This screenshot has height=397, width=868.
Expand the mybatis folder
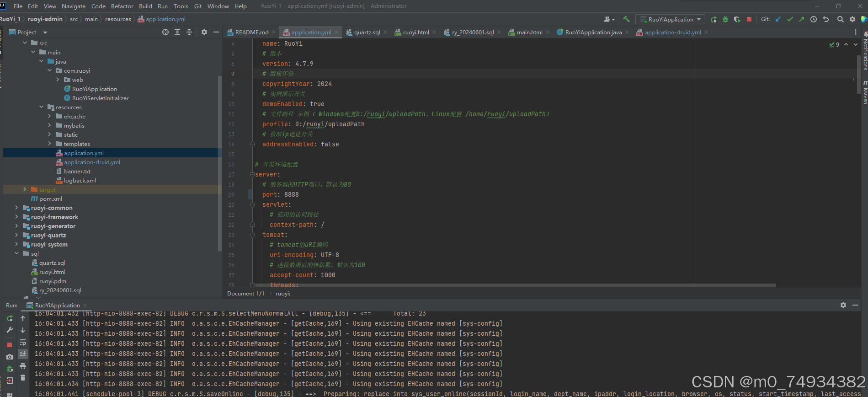point(49,125)
